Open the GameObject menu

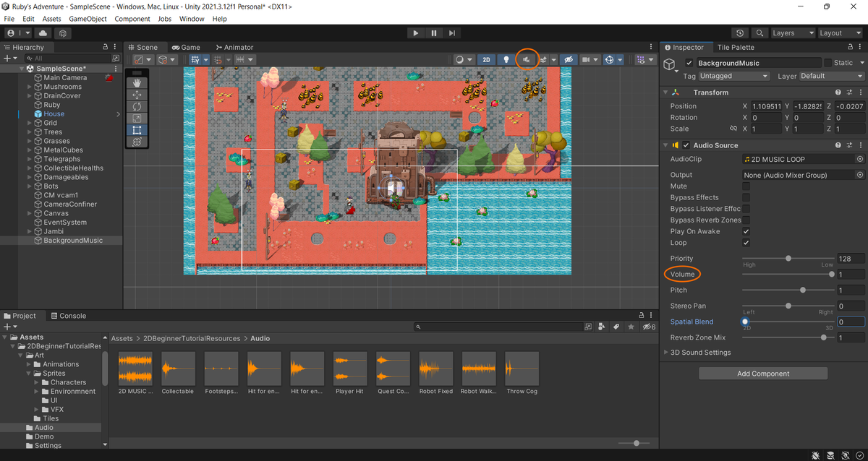click(88, 19)
